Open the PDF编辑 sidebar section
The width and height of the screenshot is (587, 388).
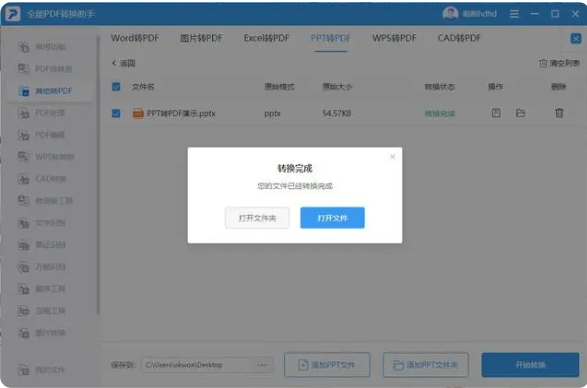(42, 135)
